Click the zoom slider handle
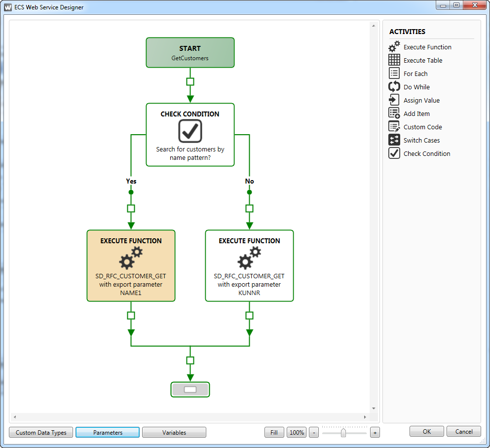Viewport: 490px width, 448px height. coord(343,433)
